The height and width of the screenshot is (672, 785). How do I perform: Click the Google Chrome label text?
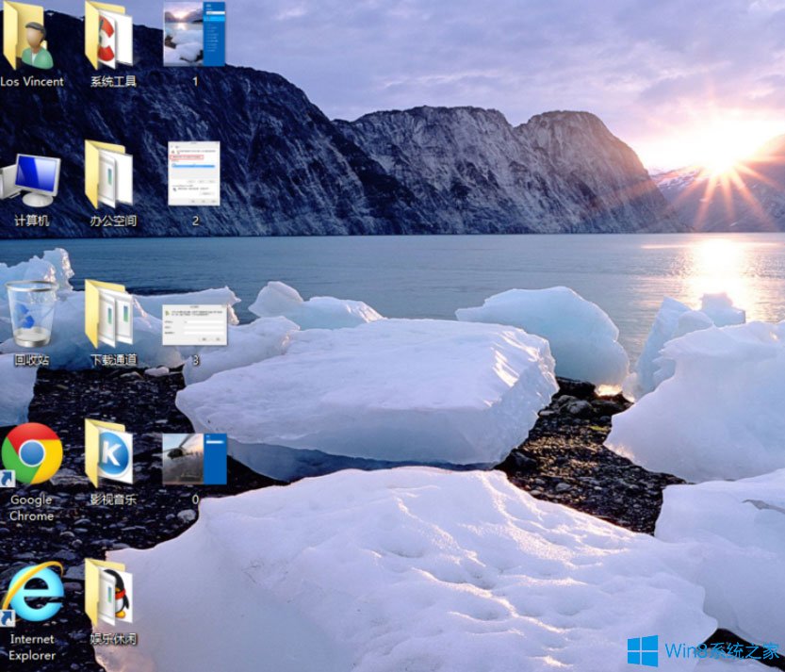[31, 508]
